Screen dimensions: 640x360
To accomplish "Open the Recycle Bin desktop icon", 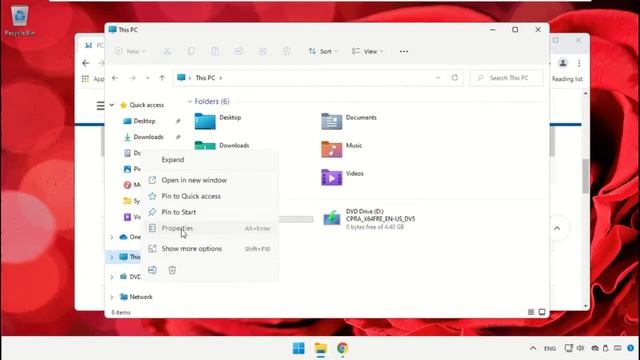I will pyautogui.click(x=20, y=21).
